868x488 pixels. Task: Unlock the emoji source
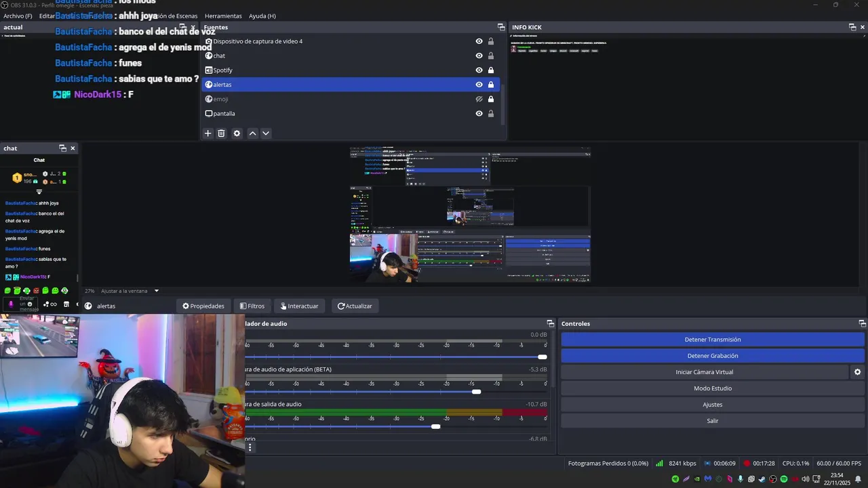click(491, 99)
